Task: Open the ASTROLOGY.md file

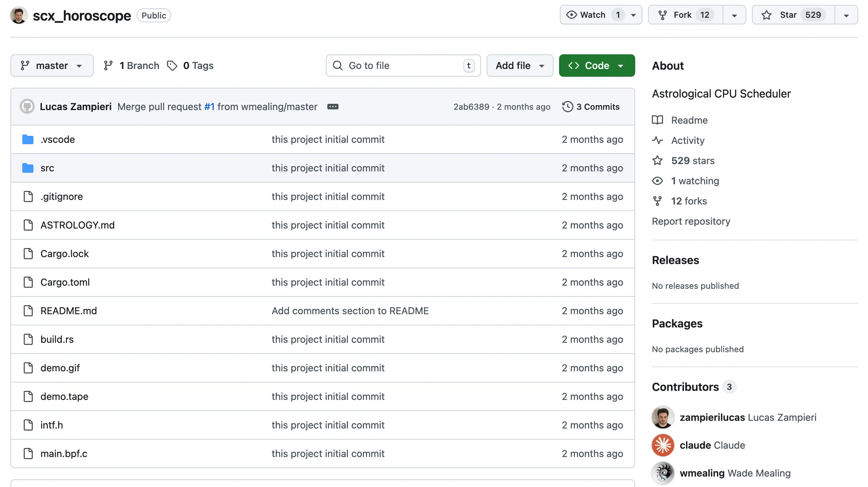Action: click(77, 225)
